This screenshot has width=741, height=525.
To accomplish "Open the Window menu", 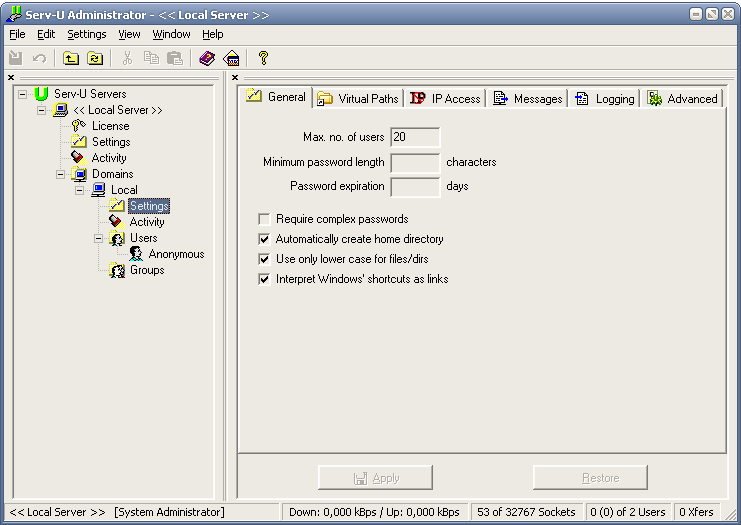I will click(171, 34).
